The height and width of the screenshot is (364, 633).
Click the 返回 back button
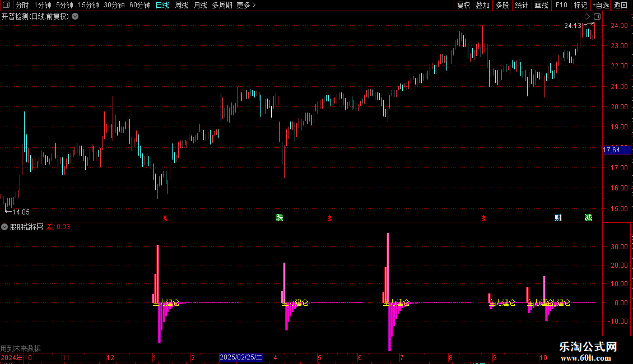click(621, 5)
